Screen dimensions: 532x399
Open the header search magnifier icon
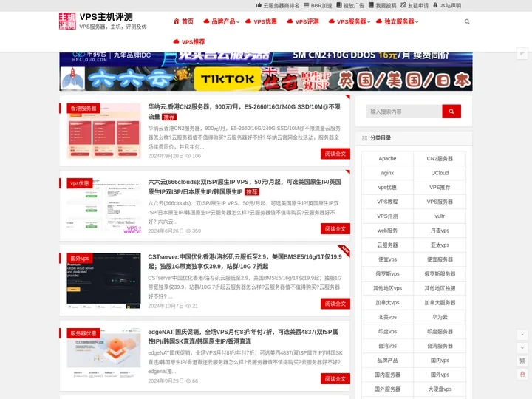467,21
